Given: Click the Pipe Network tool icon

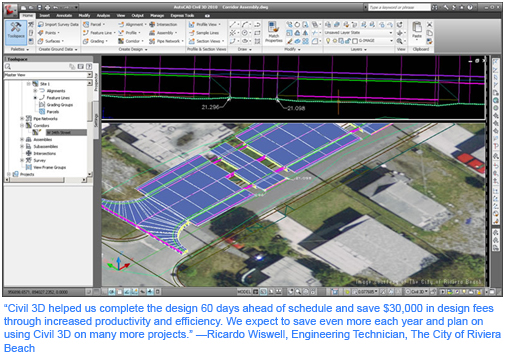Looking at the screenshot, I should [152, 41].
